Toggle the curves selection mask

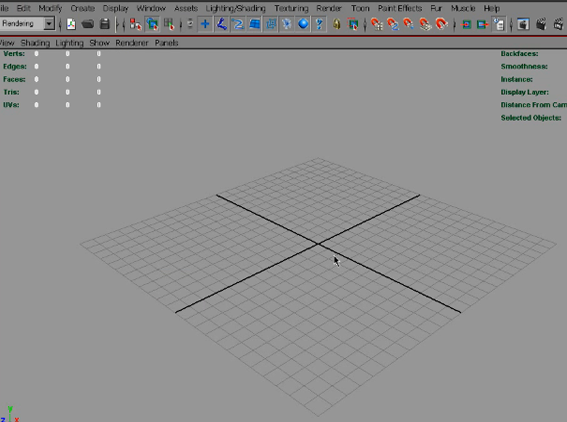238,24
